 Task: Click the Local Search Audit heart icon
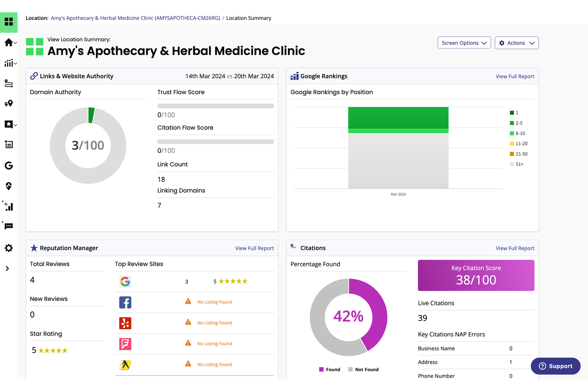(9, 186)
